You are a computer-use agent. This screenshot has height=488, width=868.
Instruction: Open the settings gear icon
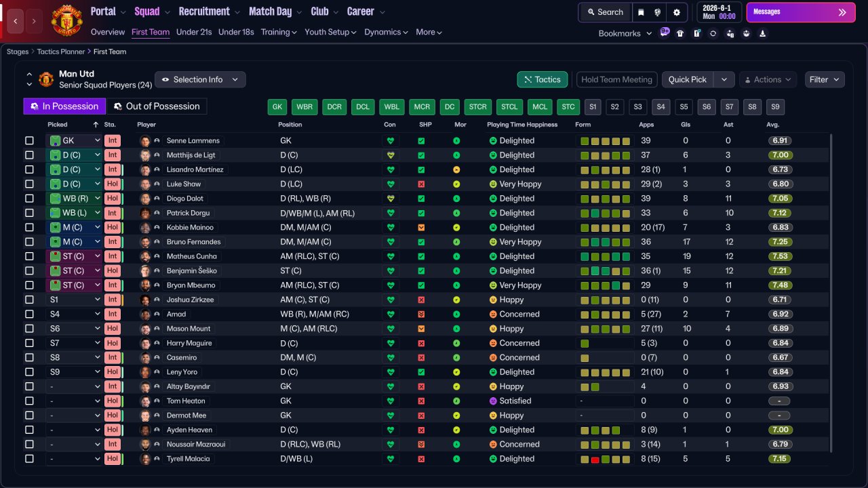pos(677,12)
